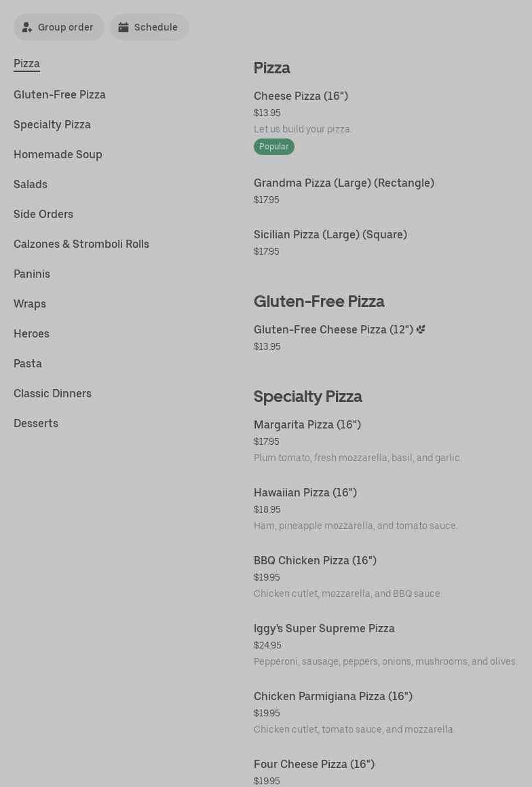Click the Schedule calendar icon
Viewport: 532px width, 787px height.
click(x=123, y=27)
